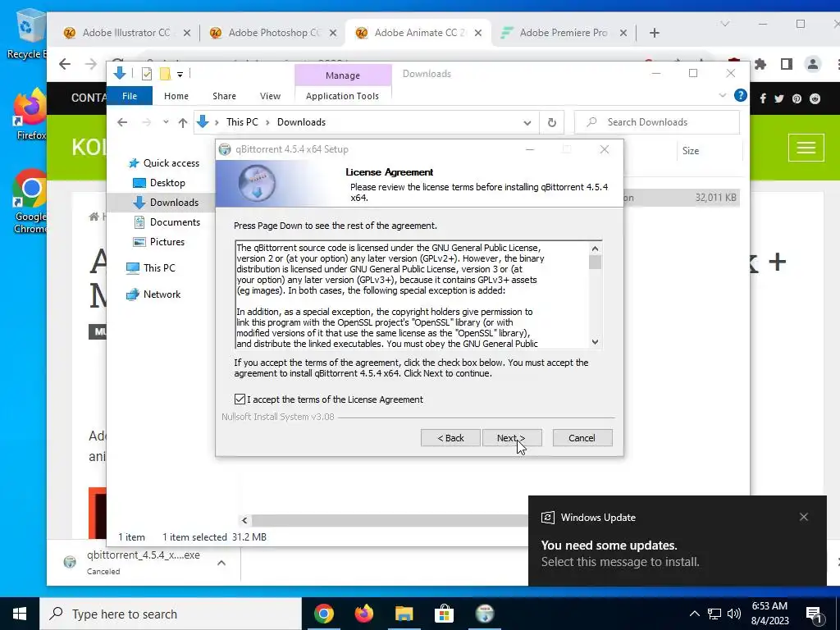Open Firefox from the taskbar
Viewport: 840px width, 630px height.
[364, 614]
